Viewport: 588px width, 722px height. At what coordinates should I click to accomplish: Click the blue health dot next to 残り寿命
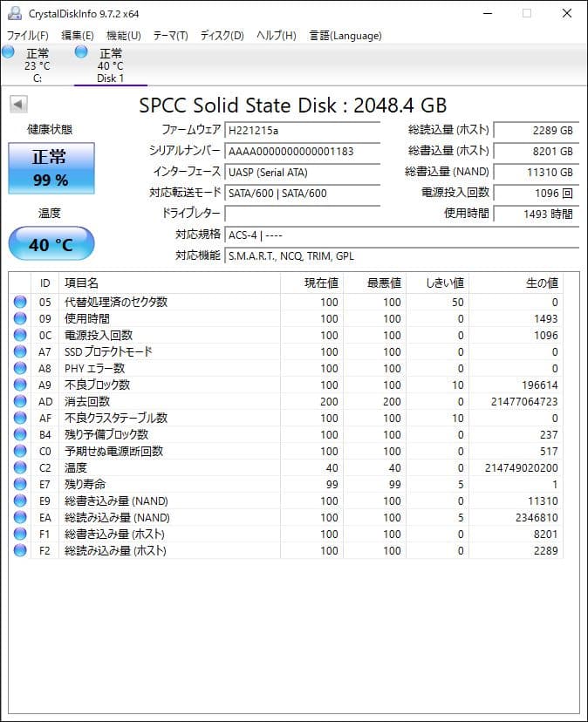click(19, 484)
